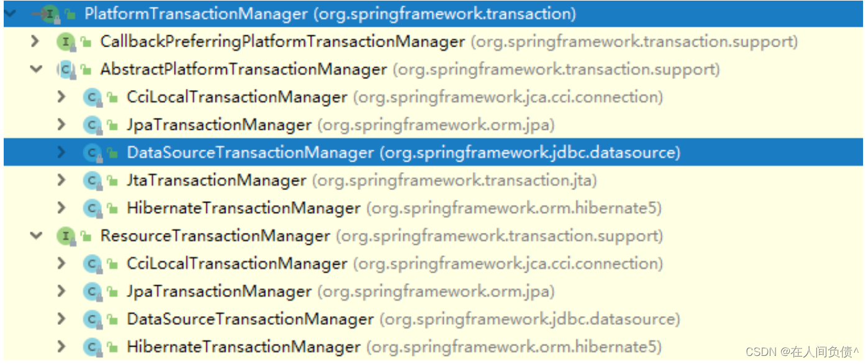Click the JtaTransactionManager class icon
The image size is (868, 364).
[92, 181]
